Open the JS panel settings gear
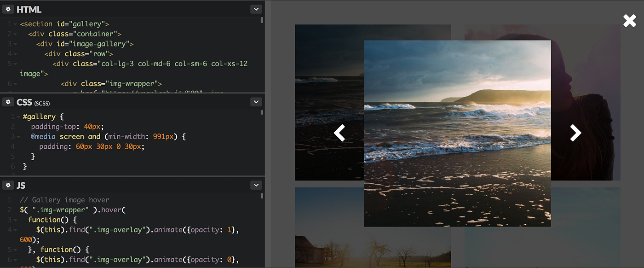644x268 pixels. pyautogui.click(x=8, y=185)
